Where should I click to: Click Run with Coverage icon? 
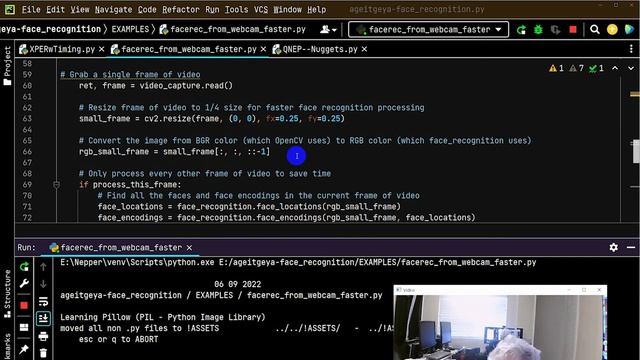[556, 30]
